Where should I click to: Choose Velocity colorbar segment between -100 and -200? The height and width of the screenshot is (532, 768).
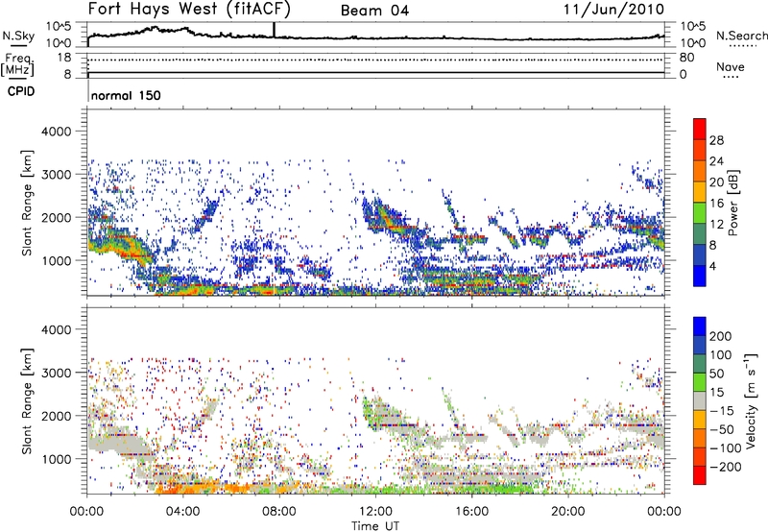(700, 456)
